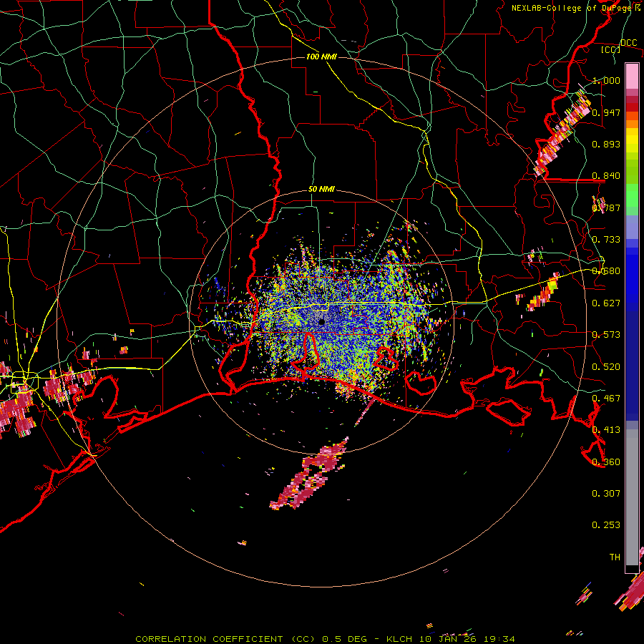This screenshot has height=644, width=644.
Task: Pick the pink top segment of color bar
Action: pos(632,76)
